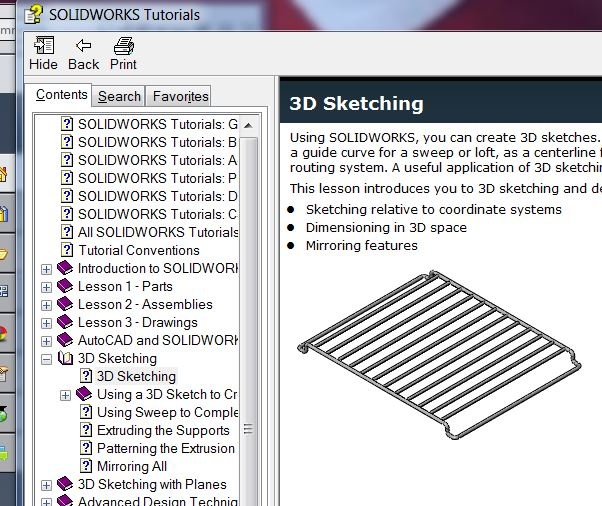The image size is (602, 506).
Task: Open the SOLIDWORKS Tutorials: P topic
Action: click(157, 179)
